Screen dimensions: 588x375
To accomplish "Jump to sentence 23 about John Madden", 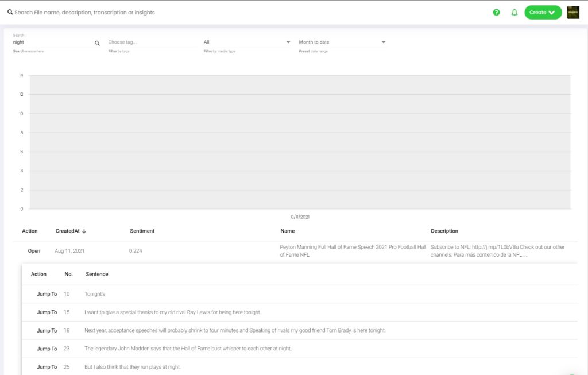I will [47, 349].
